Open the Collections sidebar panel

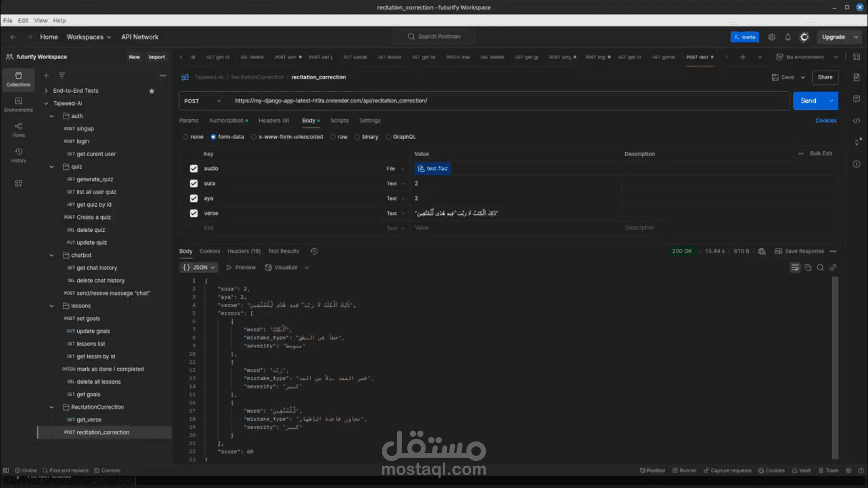click(x=19, y=79)
